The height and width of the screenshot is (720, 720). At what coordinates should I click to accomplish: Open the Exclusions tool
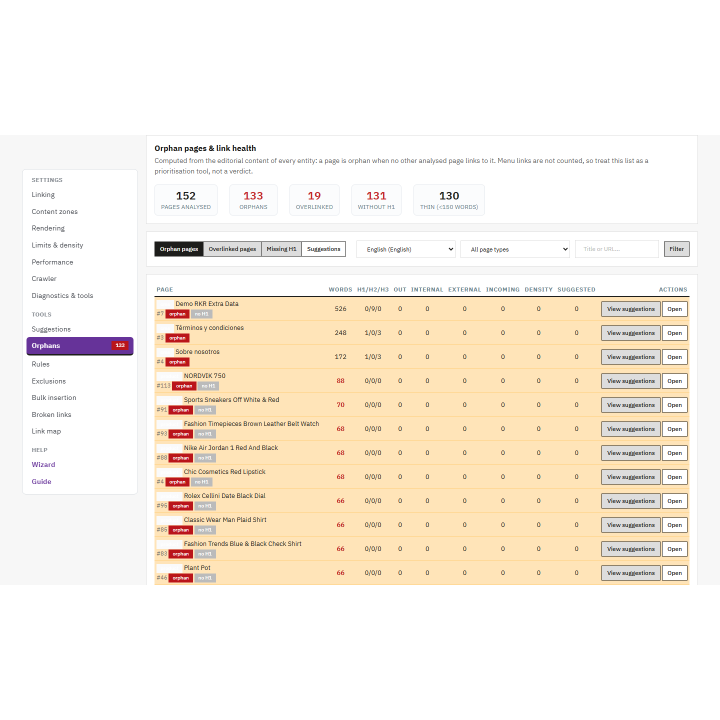click(49, 381)
